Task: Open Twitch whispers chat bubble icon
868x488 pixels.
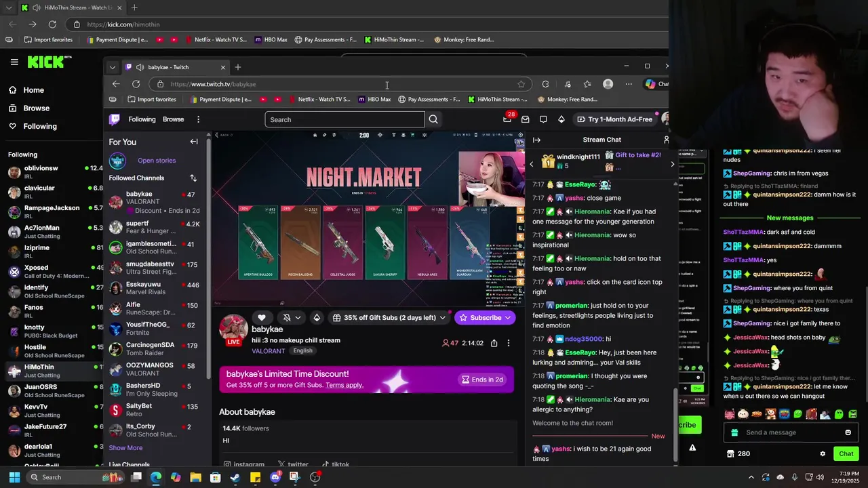Action: point(543,119)
